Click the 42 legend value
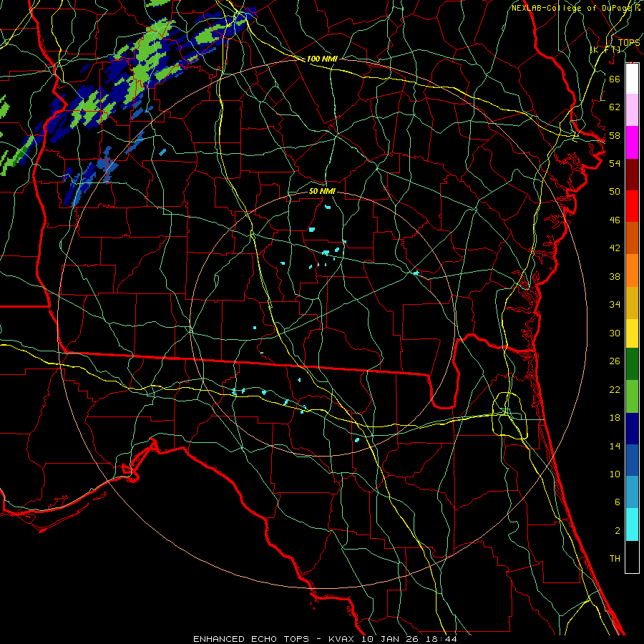Image resolution: width=644 pixels, height=644 pixels. tap(615, 248)
